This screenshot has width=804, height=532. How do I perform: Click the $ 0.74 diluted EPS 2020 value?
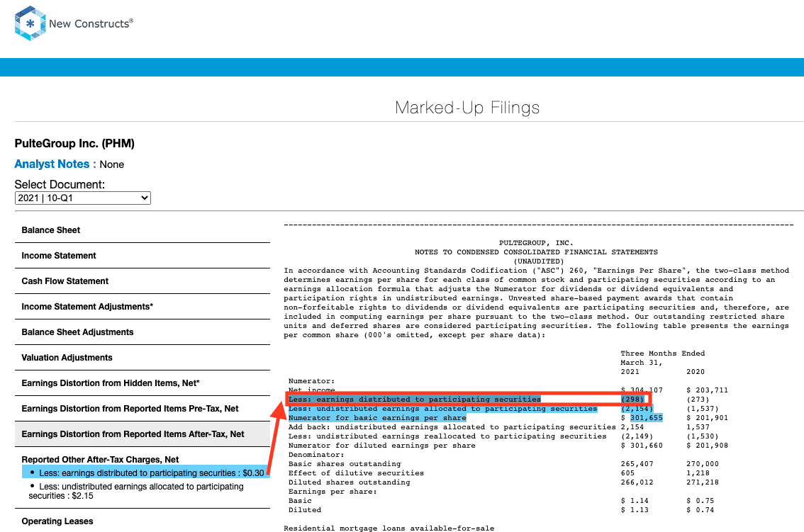coord(700,510)
